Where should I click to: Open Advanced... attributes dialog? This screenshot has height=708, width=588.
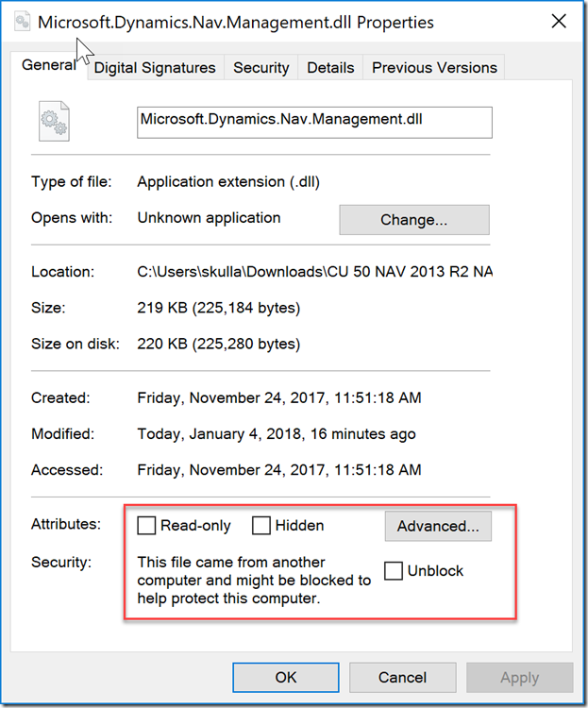(438, 526)
